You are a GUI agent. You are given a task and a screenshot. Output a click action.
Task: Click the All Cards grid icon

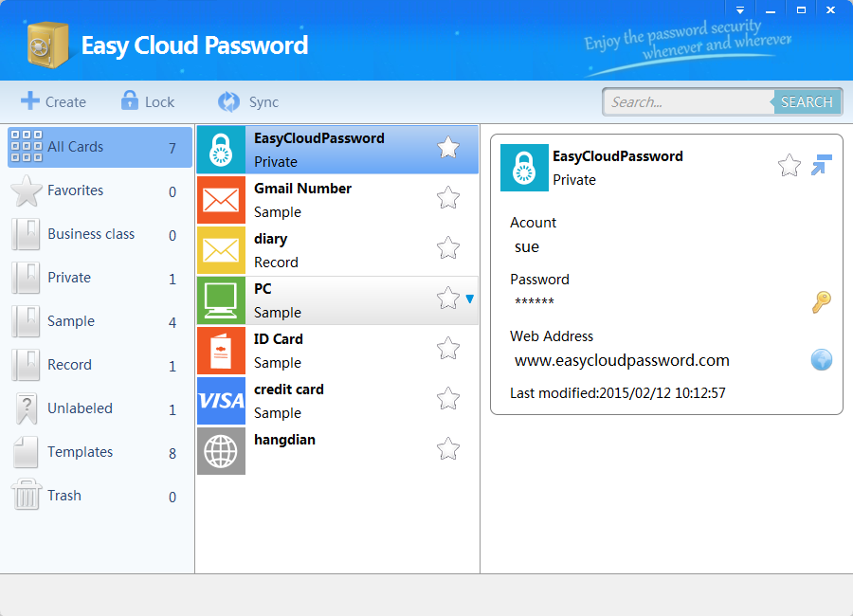pos(27,146)
